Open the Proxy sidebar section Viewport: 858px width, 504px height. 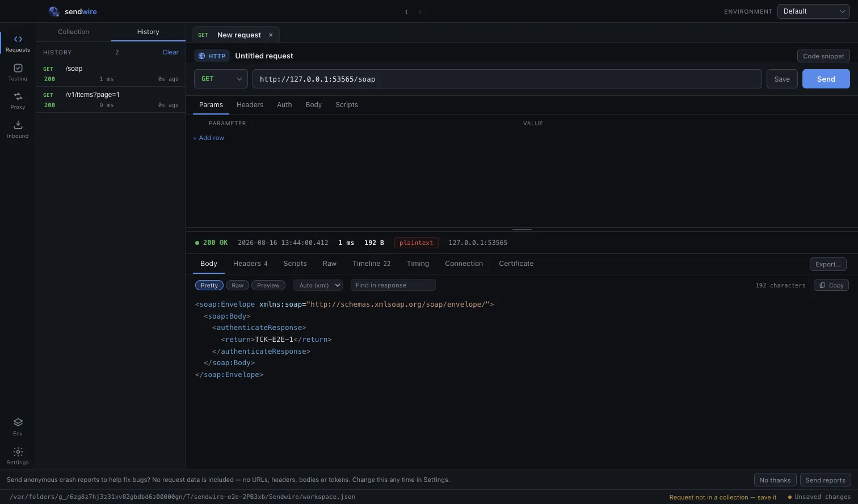coord(18,101)
